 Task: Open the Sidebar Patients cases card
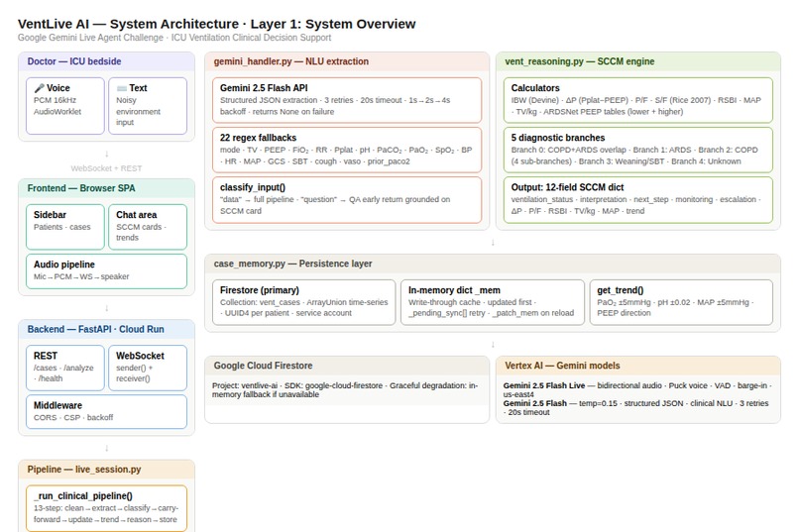point(65,227)
